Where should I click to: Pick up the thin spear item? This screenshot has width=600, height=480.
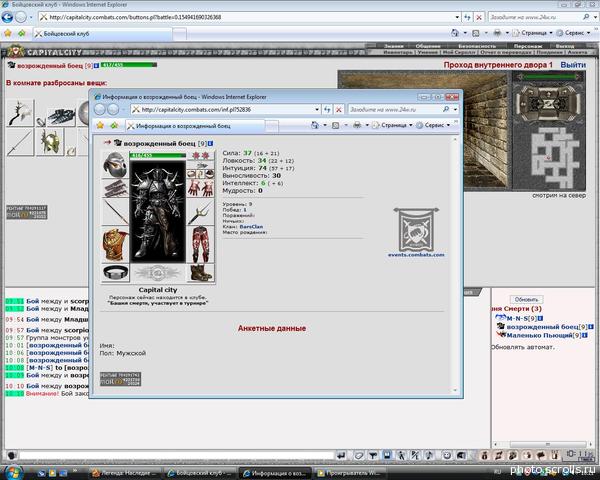20,142
